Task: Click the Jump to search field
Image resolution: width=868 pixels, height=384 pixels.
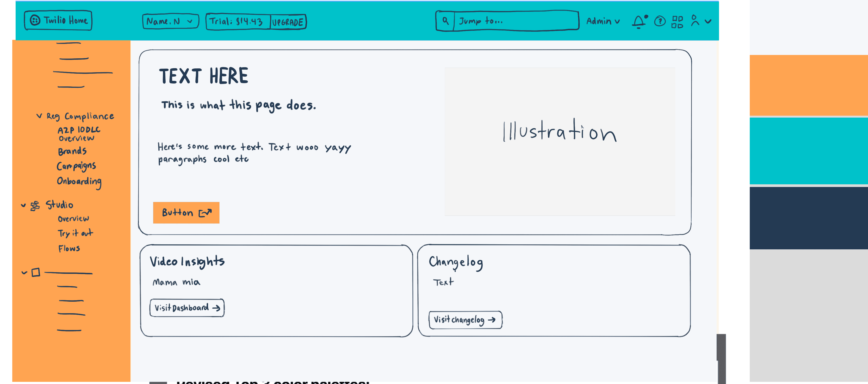Action: click(515, 21)
